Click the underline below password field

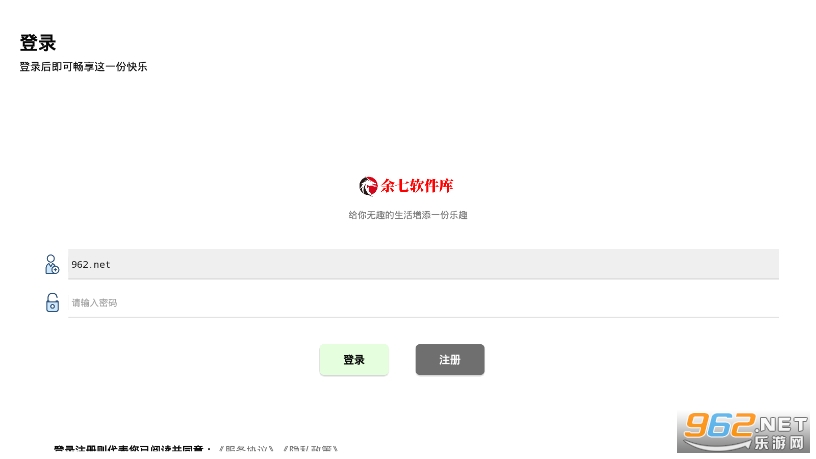pyautogui.click(x=423, y=316)
